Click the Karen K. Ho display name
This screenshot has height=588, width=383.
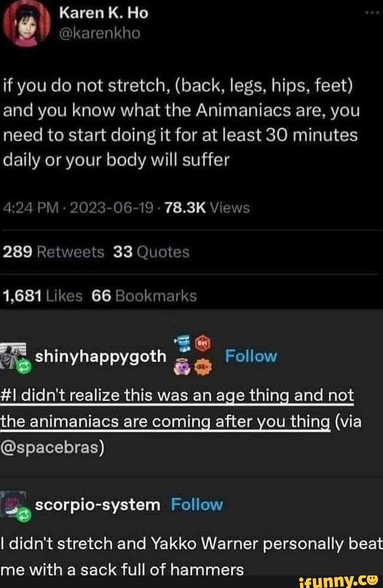pos(103,13)
